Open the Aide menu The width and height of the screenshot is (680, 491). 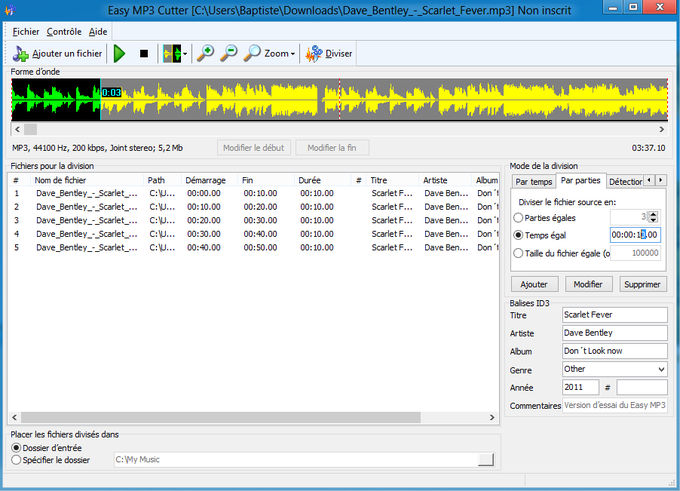(98, 32)
